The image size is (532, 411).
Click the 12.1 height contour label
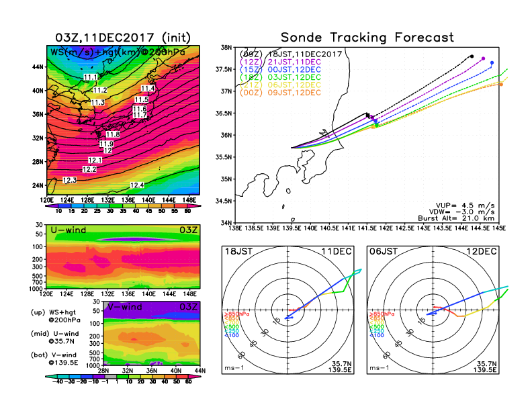95,160
